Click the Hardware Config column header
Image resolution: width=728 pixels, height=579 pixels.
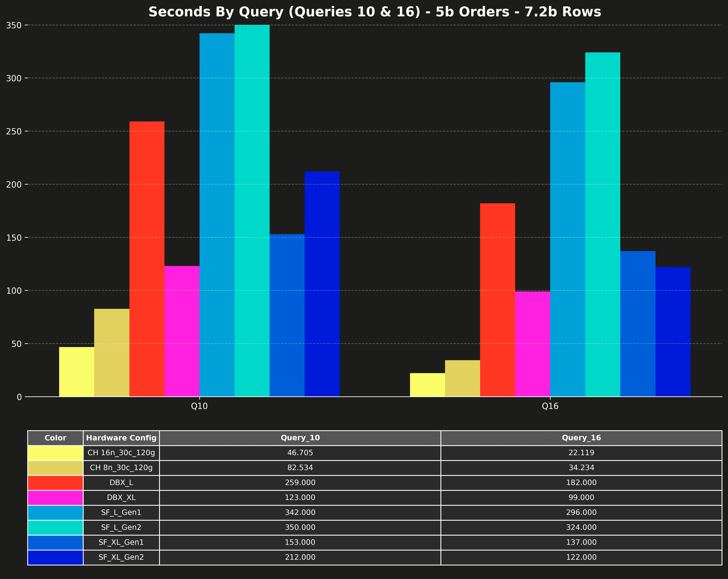(x=121, y=438)
